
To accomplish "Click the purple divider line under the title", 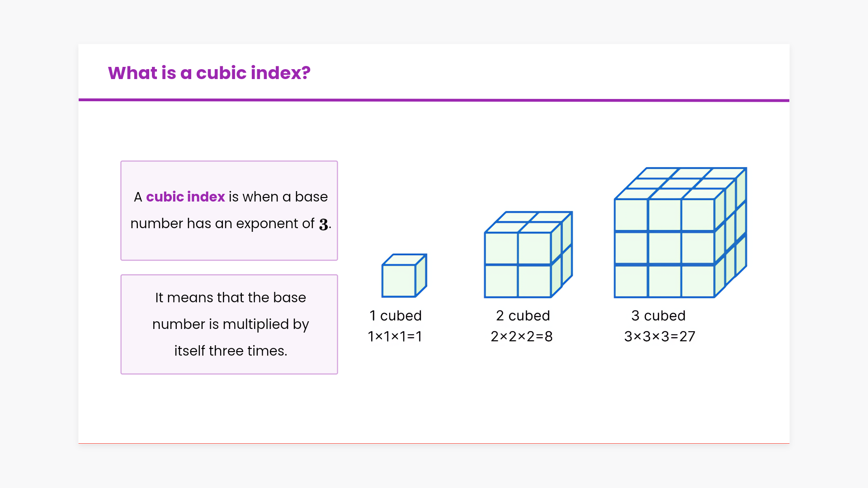I will point(434,100).
